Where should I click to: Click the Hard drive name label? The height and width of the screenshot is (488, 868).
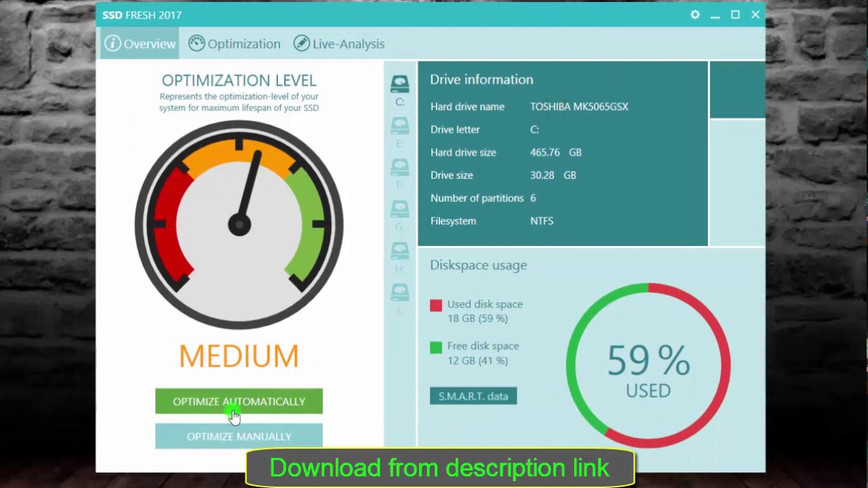coord(467,106)
